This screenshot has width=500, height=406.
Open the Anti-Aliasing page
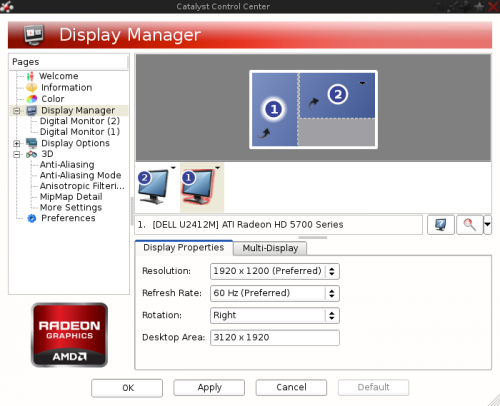pyautogui.click(x=67, y=165)
